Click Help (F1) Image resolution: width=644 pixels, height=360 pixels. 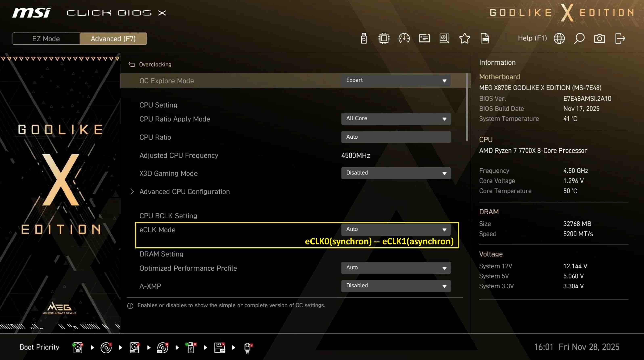coord(532,38)
